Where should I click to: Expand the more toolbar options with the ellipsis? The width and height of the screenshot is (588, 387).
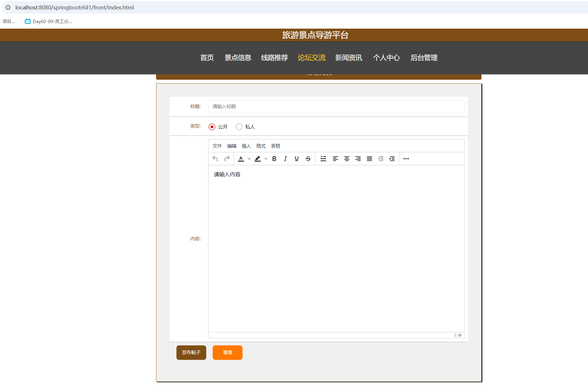406,159
